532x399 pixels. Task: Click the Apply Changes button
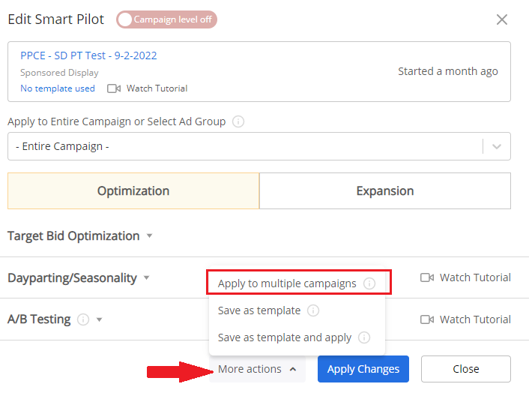point(363,369)
